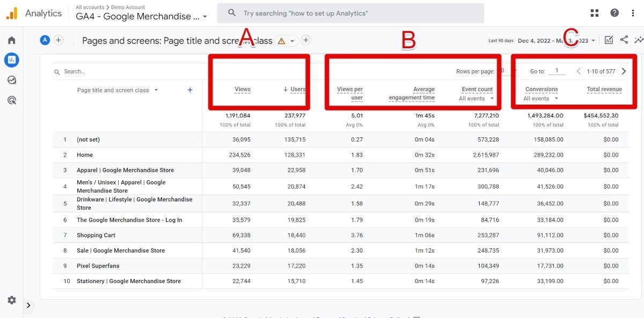Image resolution: width=644 pixels, height=318 pixels.
Task: Click the 'Pixel Superfans' row title
Action: tap(98, 266)
